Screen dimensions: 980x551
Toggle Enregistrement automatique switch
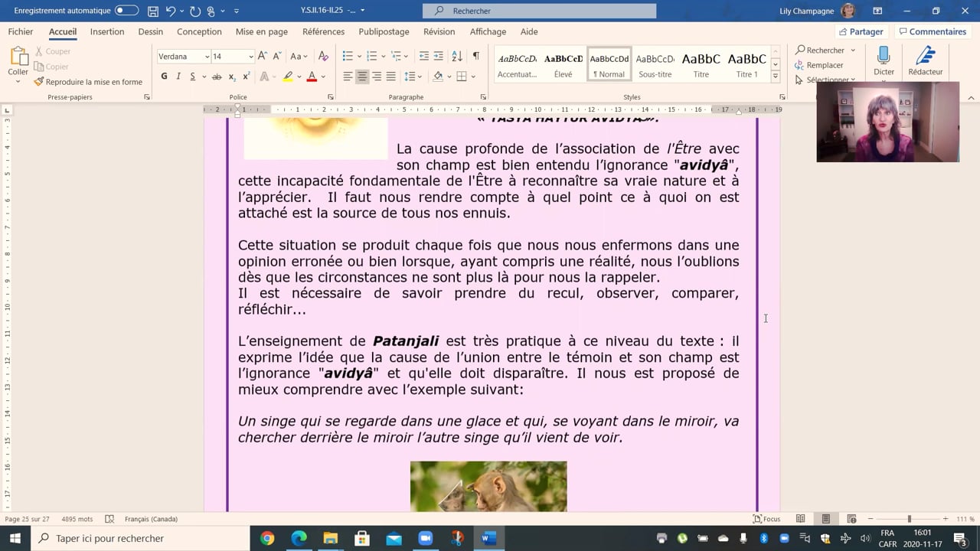(126, 11)
